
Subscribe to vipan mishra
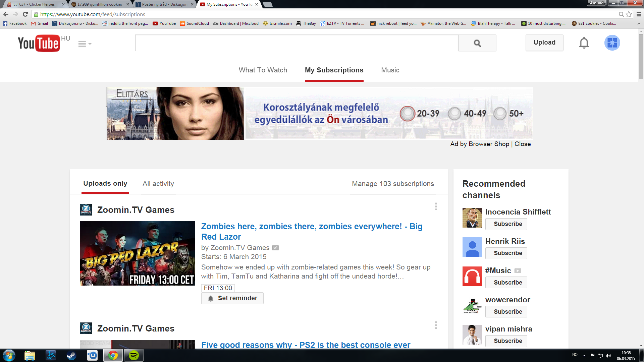pos(506,341)
